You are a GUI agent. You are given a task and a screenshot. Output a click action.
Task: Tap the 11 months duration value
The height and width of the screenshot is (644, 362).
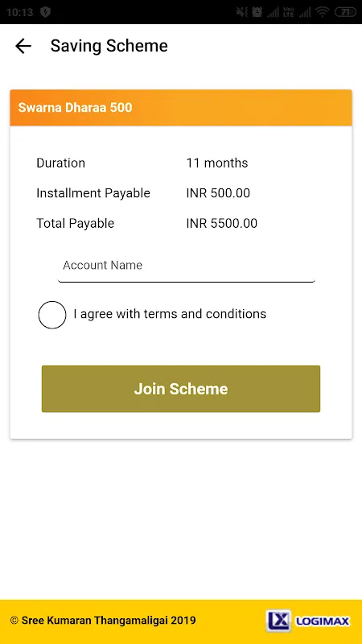pos(217,163)
